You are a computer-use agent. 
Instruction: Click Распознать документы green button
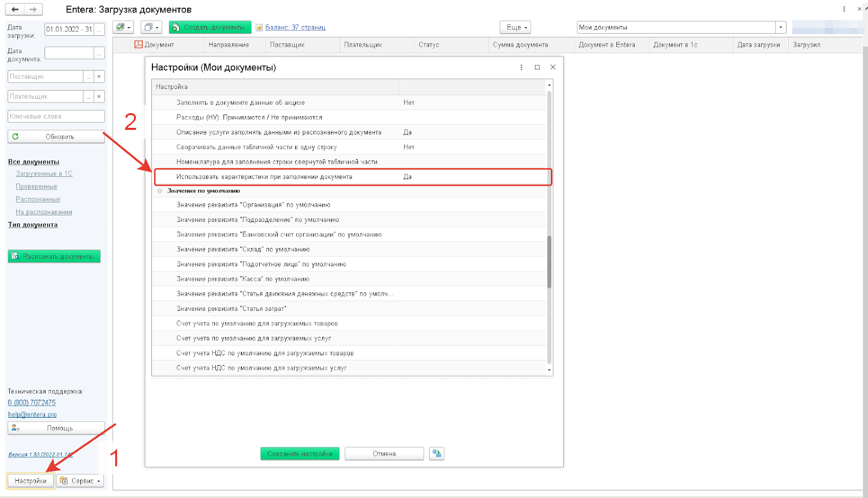point(54,256)
